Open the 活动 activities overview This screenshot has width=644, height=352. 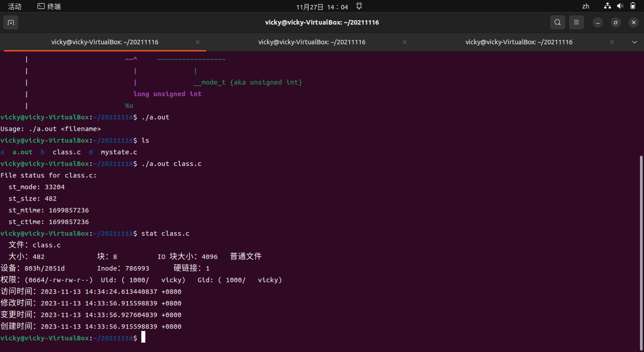point(15,6)
